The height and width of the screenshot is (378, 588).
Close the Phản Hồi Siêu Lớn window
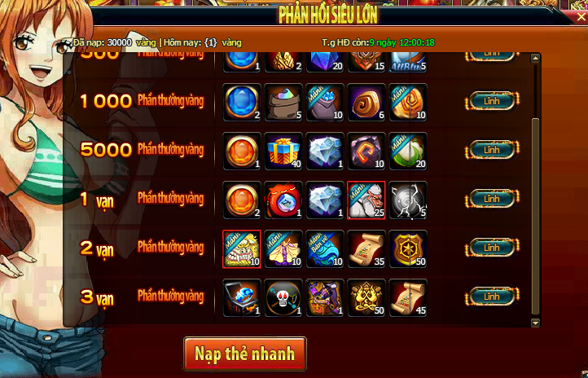(581, 17)
